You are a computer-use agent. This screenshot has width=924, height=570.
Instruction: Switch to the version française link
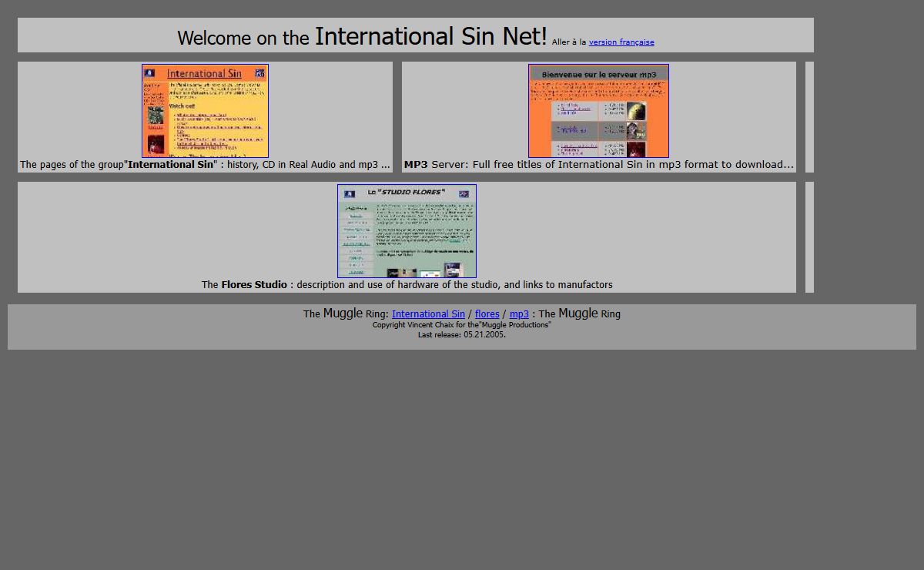click(621, 42)
